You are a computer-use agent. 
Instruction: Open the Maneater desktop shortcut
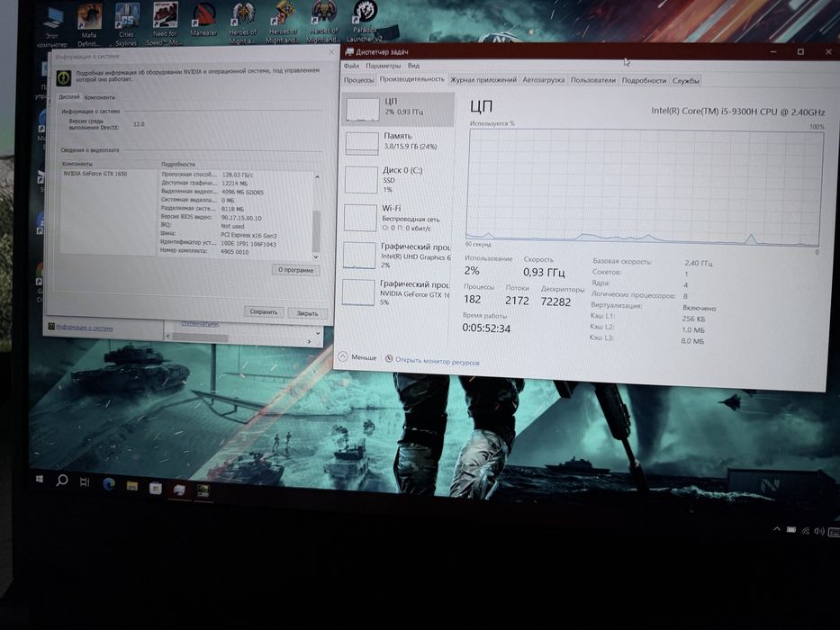(x=203, y=21)
